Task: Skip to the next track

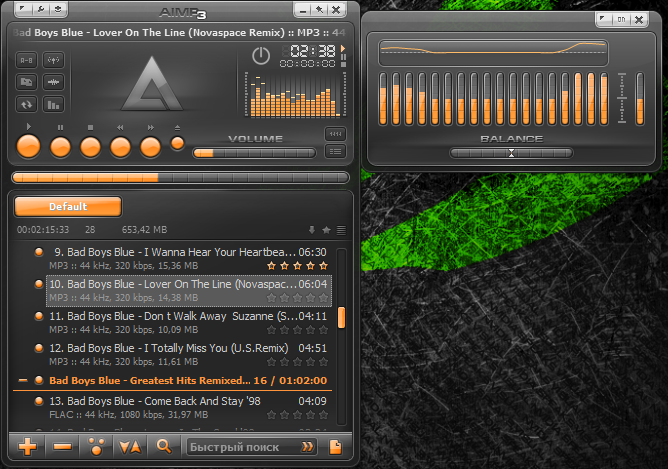Action: click(x=150, y=147)
